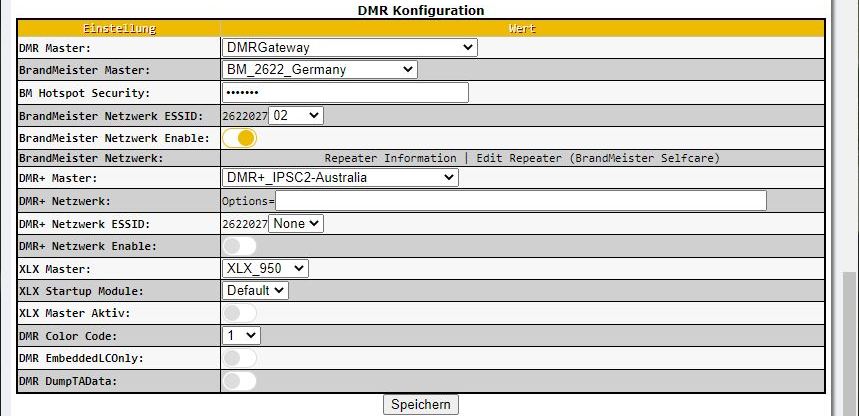
Task: Turn on the XLX Master Aktiv switch
Action: tap(239, 313)
